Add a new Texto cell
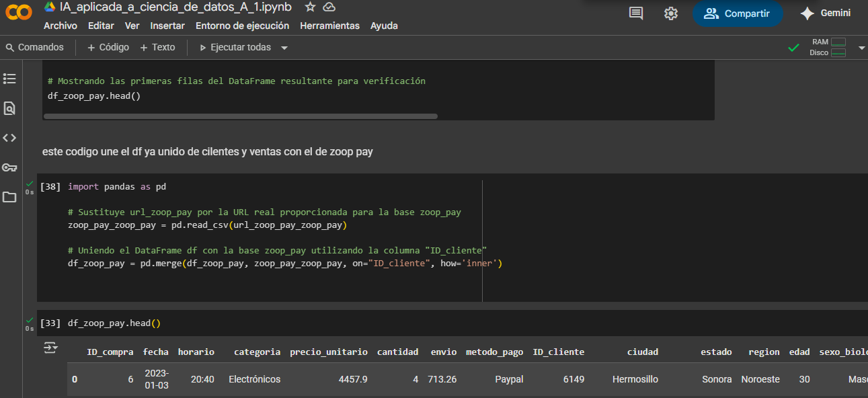The height and width of the screenshot is (398, 868). 157,47
